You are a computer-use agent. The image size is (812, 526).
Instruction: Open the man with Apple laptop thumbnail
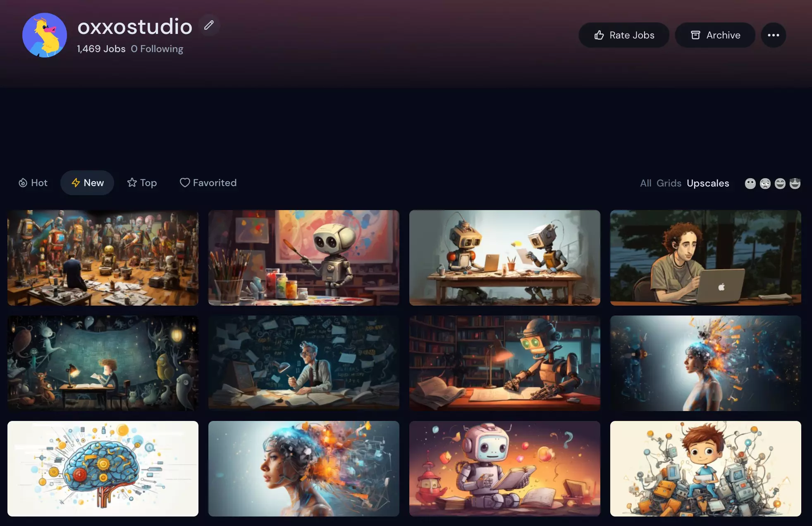(x=706, y=258)
